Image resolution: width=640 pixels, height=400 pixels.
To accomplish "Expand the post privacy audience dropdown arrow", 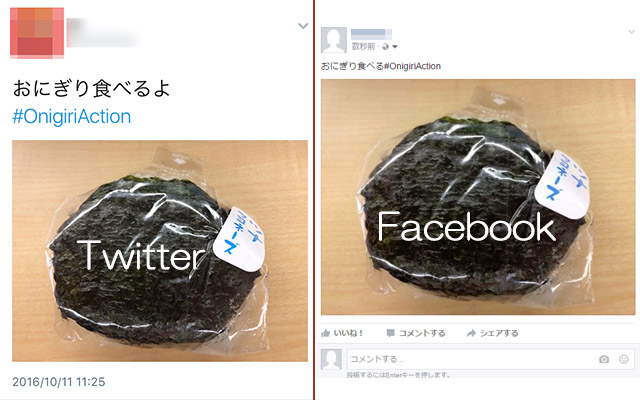I will pos(395,47).
